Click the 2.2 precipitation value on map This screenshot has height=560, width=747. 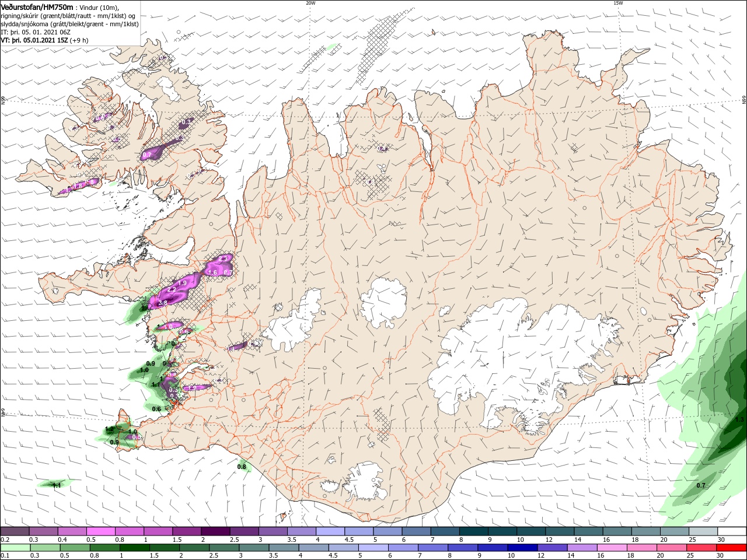point(172,290)
